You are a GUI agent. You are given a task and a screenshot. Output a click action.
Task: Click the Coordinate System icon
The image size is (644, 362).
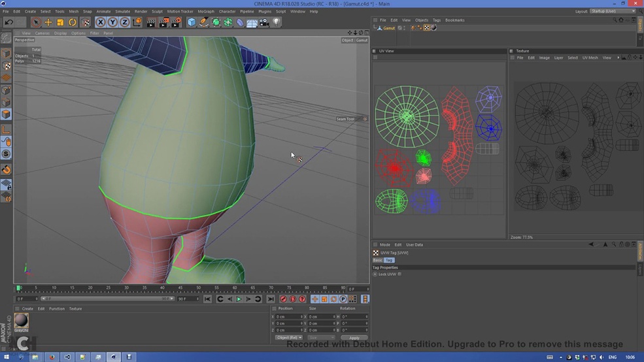[x=137, y=22]
